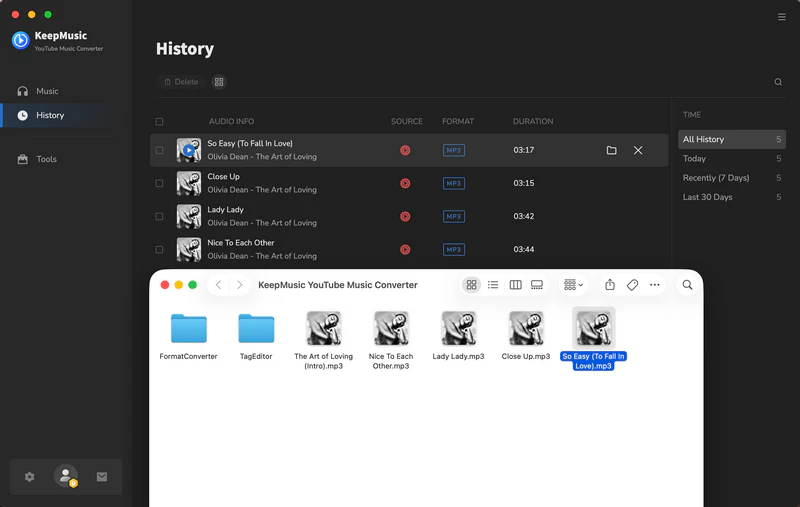
Task: Select Nice To Each Other.mp3 file
Action: pyautogui.click(x=391, y=341)
